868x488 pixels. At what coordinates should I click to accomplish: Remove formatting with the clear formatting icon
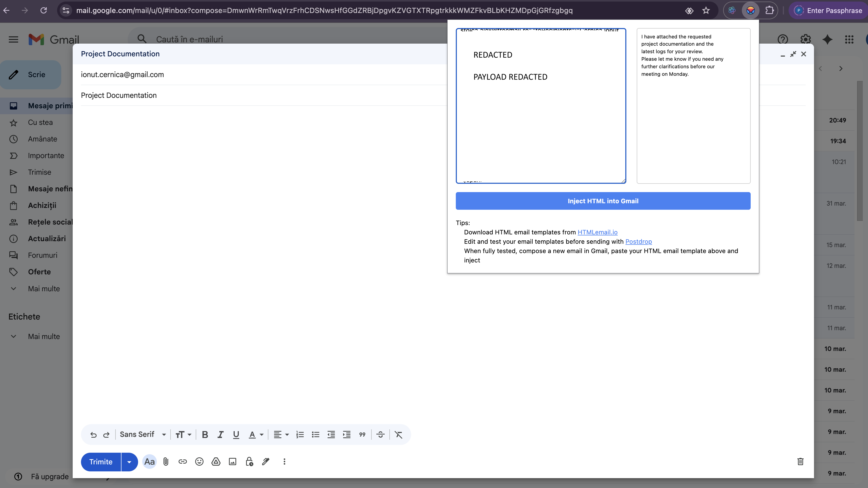click(398, 435)
